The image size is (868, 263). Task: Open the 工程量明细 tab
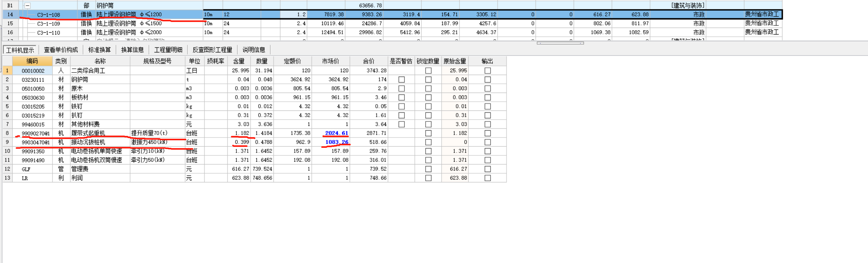(x=168, y=50)
